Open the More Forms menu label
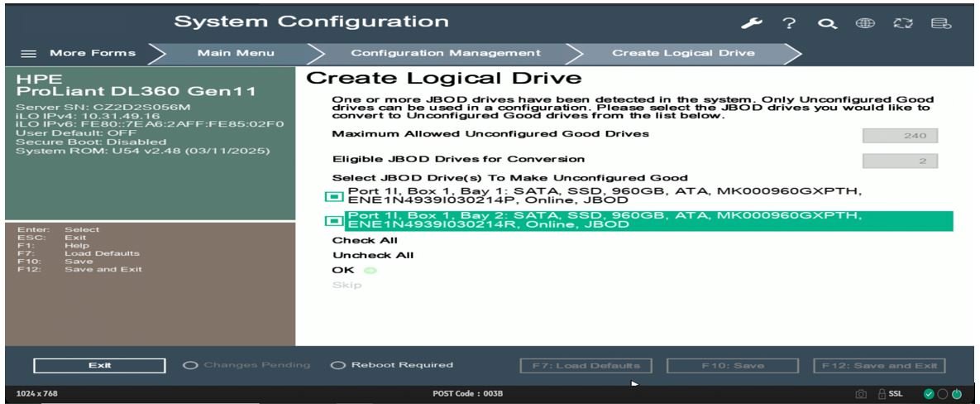980x404 pixels. tap(93, 53)
